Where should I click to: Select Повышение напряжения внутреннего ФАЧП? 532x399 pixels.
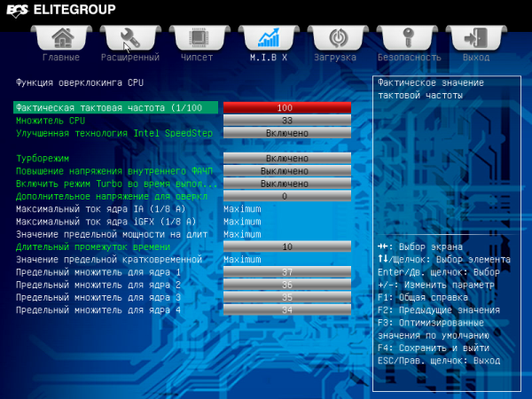(x=114, y=171)
